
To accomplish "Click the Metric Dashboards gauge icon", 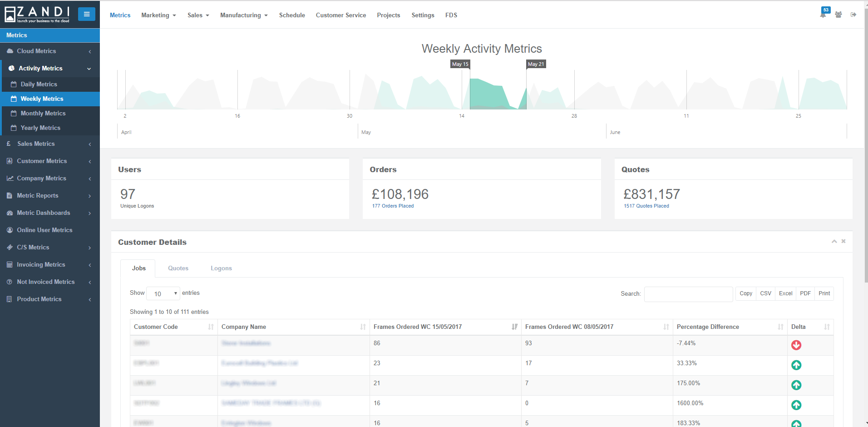I will point(10,213).
